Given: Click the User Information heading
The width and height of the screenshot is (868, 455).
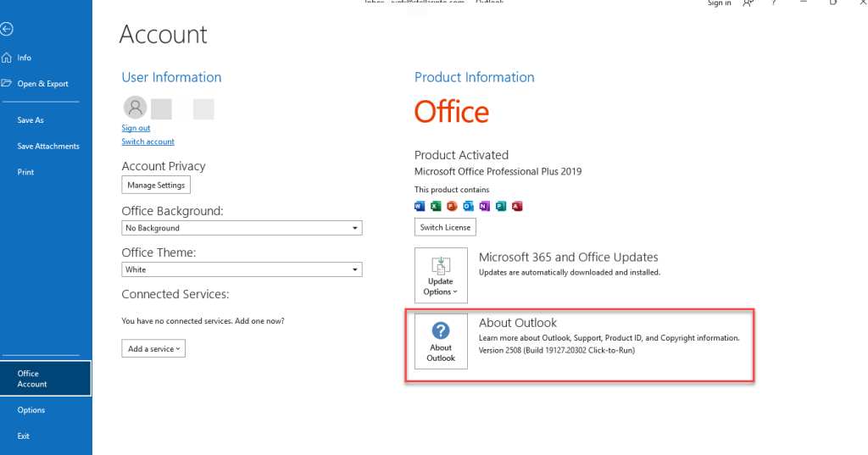Looking at the screenshot, I should (x=171, y=77).
